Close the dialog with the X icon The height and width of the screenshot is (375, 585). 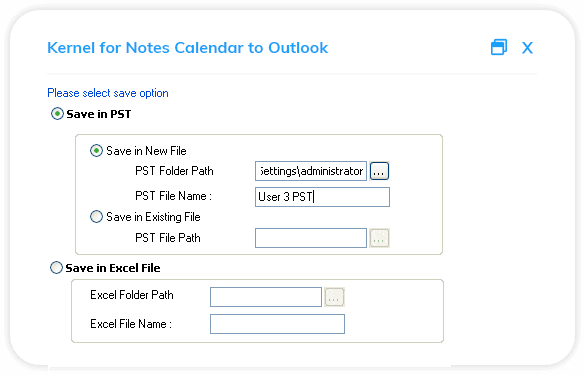point(527,48)
